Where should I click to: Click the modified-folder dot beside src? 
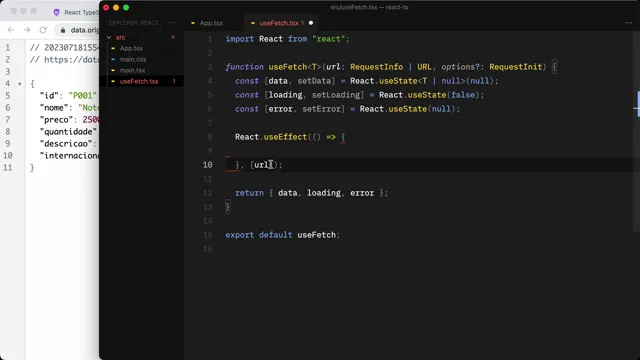173,37
